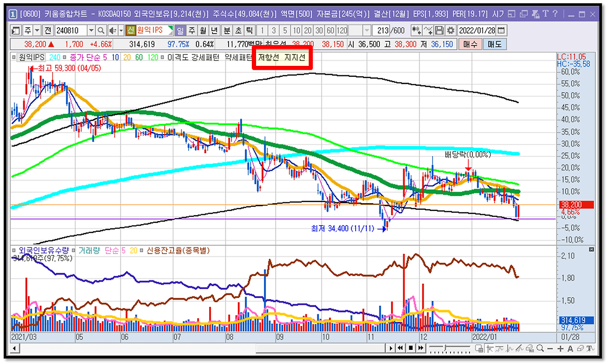Click the blue 매도 sell button
Viewport: 607px width, 364px height.
click(x=495, y=45)
